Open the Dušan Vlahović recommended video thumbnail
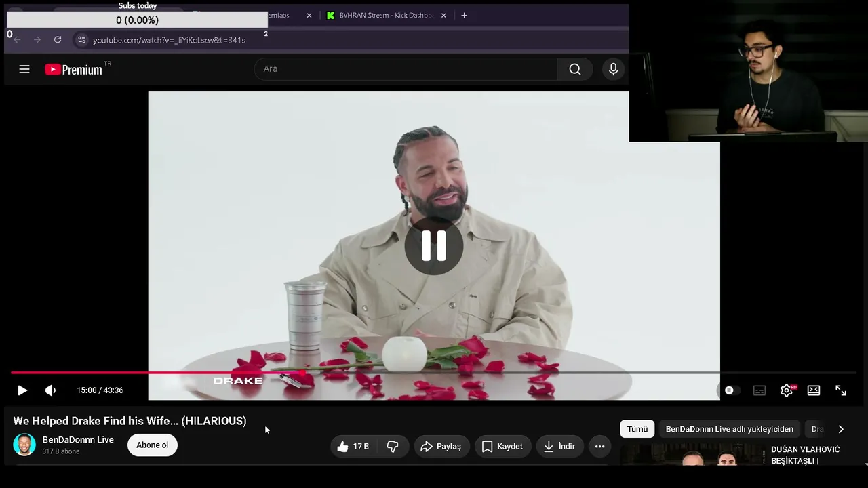Screen dimensions: 868x488 pyautogui.click(x=693, y=455)
